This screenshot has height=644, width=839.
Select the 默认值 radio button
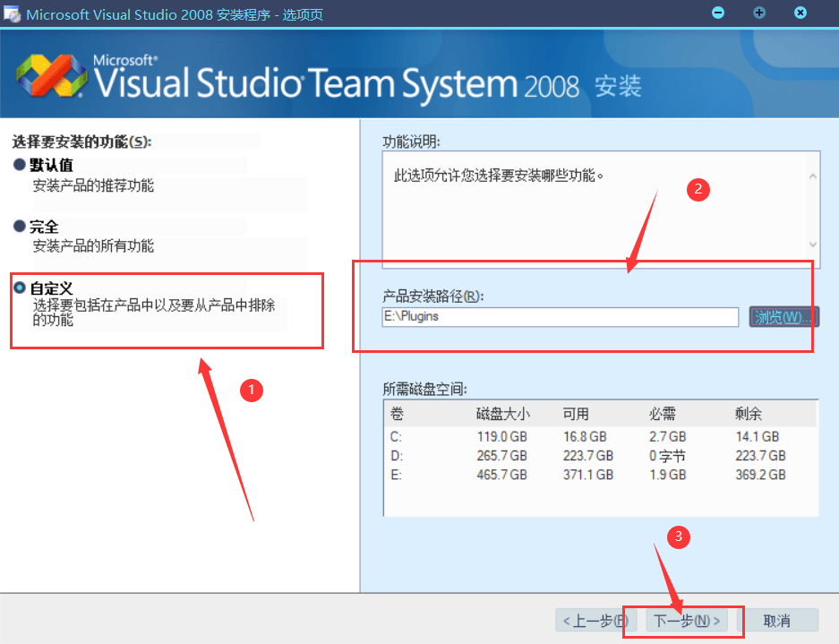pyautogui.click(x=20, y=166)
